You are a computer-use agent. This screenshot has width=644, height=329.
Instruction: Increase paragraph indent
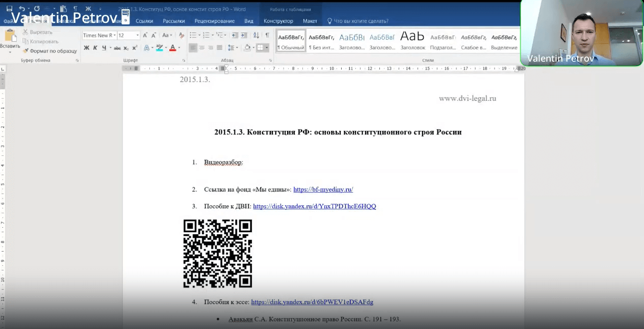tap(244, 35)
